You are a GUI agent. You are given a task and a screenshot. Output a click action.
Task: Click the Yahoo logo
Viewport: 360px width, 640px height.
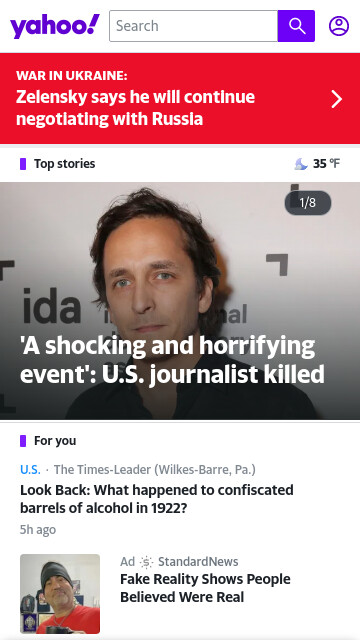tap(55, 26)
